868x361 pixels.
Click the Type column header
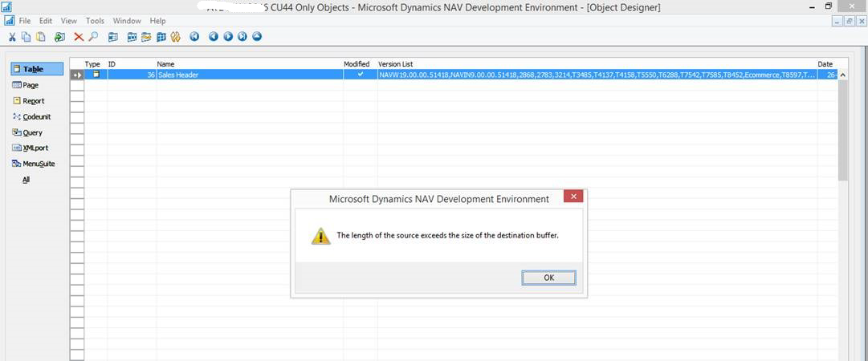pos(92,64)
